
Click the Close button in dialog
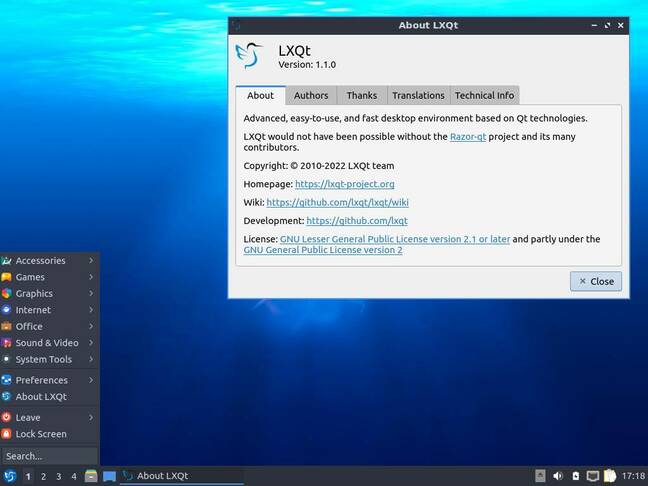click(x=596, y=281)
